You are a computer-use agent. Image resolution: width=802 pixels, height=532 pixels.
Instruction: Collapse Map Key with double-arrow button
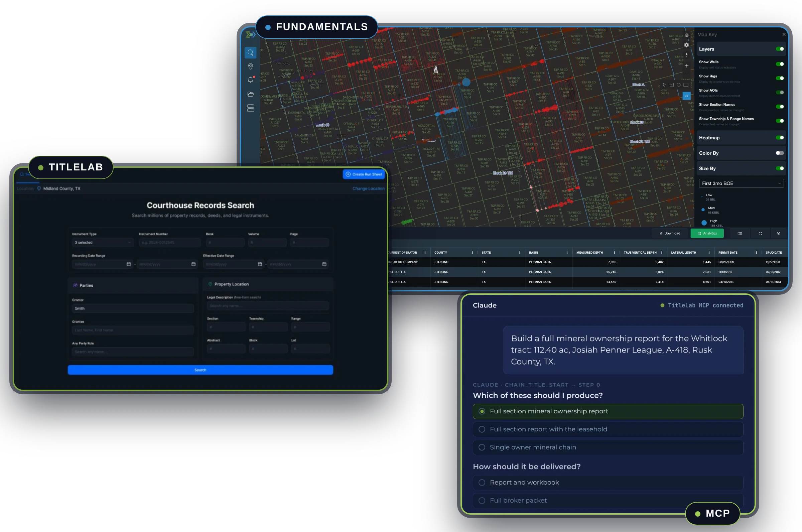686,96
